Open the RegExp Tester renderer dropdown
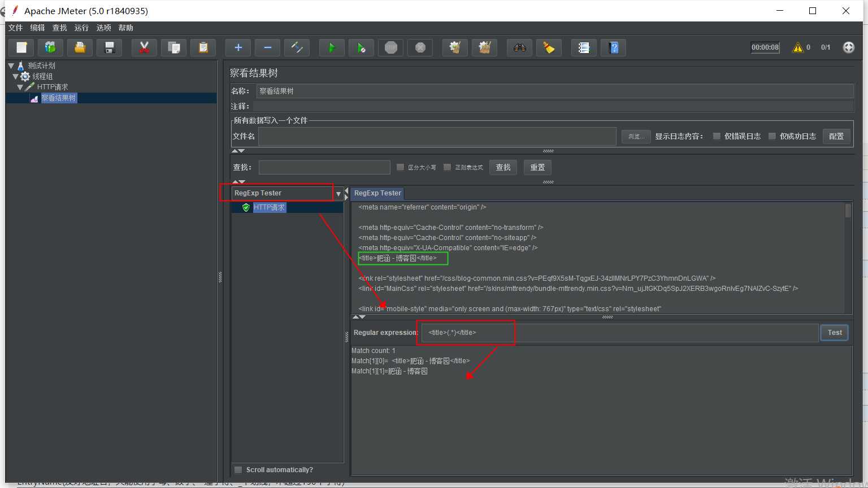Screen dimensions: 868x488 point(338,194)
